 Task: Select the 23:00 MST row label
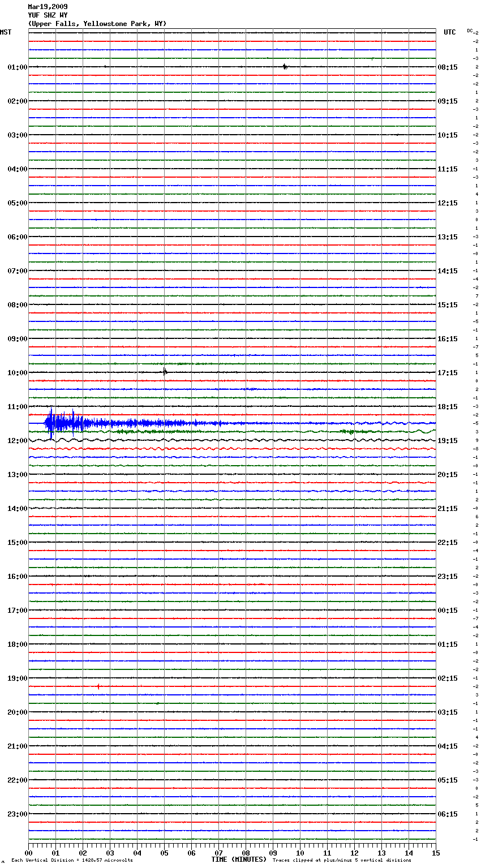coord(18,814)
